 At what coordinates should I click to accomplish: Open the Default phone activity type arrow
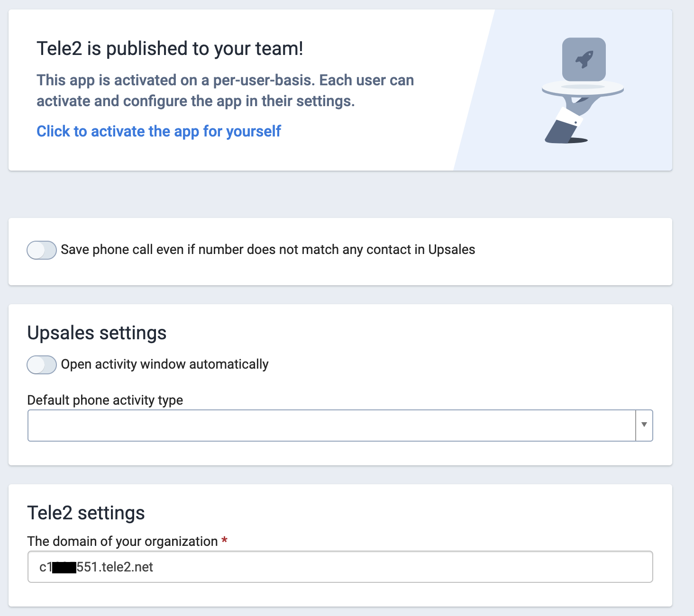(644, 425)
